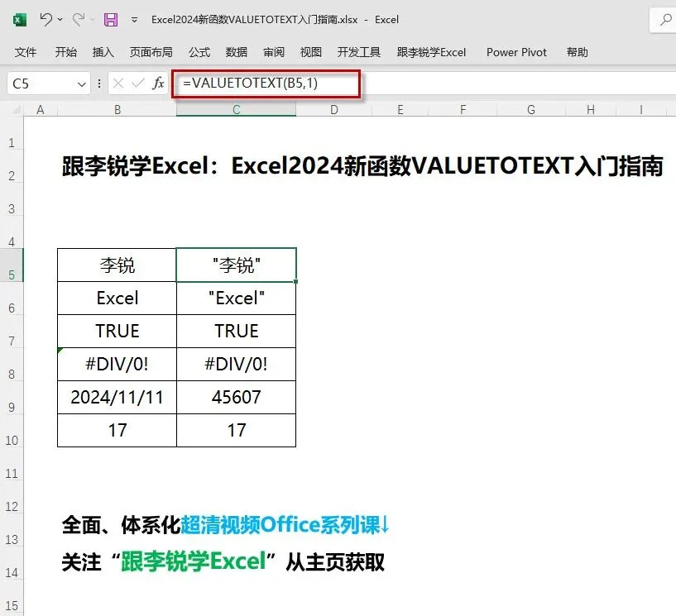
Task: Click cell B9 with date 2024/11/11
Action: point(117,397)
